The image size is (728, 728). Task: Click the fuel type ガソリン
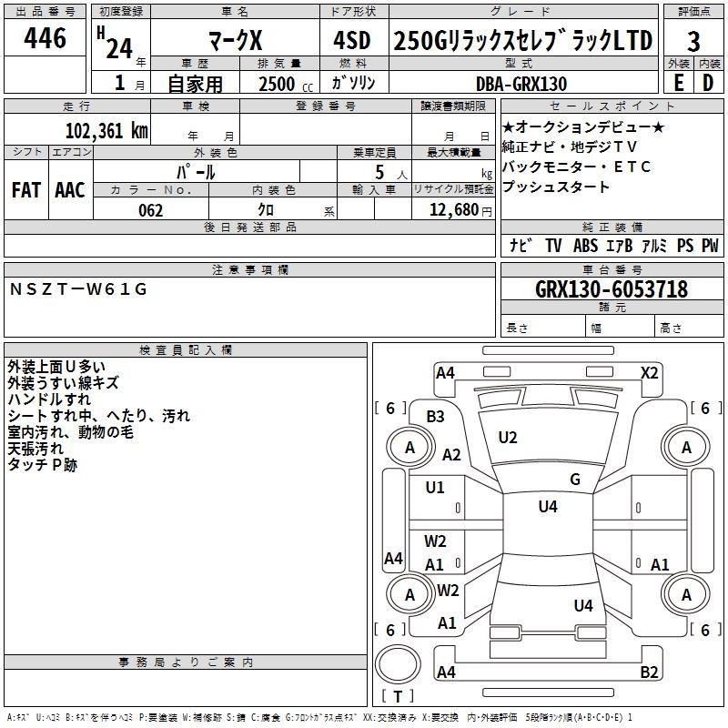(x=353, y=83)
